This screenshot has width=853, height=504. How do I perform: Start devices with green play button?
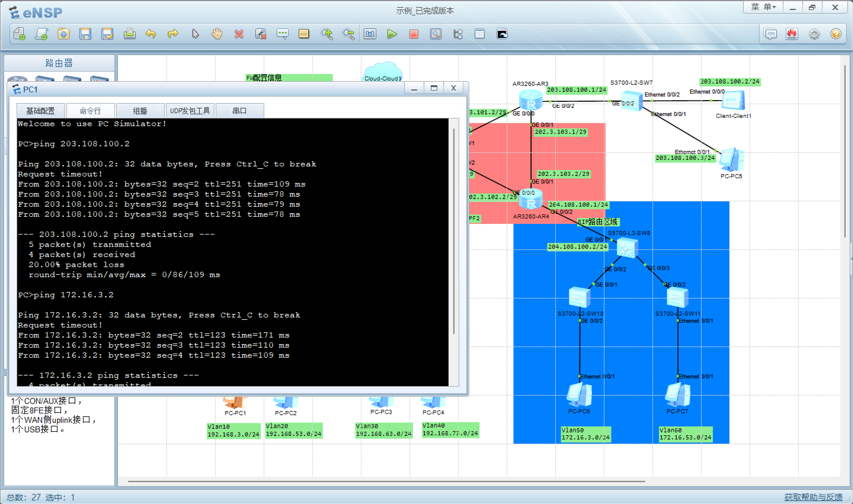[392, 34]
